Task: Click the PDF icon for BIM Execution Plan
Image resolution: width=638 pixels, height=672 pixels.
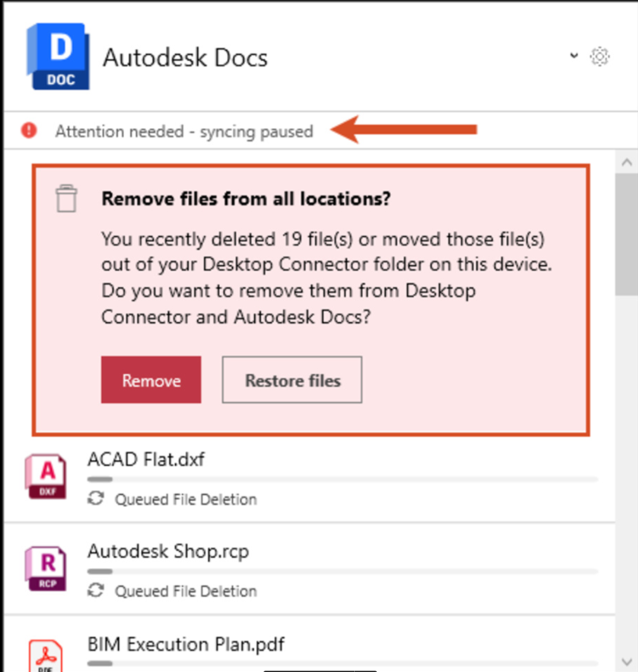Action: click(46, 656)
